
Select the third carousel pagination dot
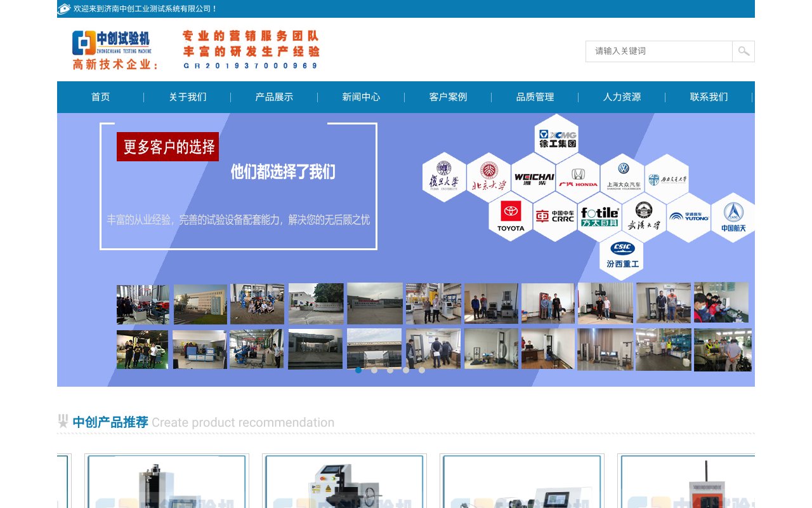[390, 370]
